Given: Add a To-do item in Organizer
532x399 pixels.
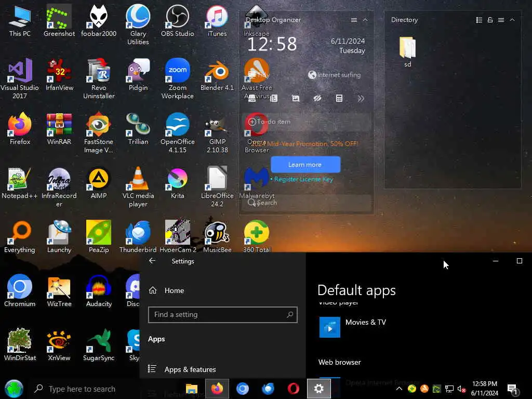Looking at the screenshot, I should tap(306, 122).
